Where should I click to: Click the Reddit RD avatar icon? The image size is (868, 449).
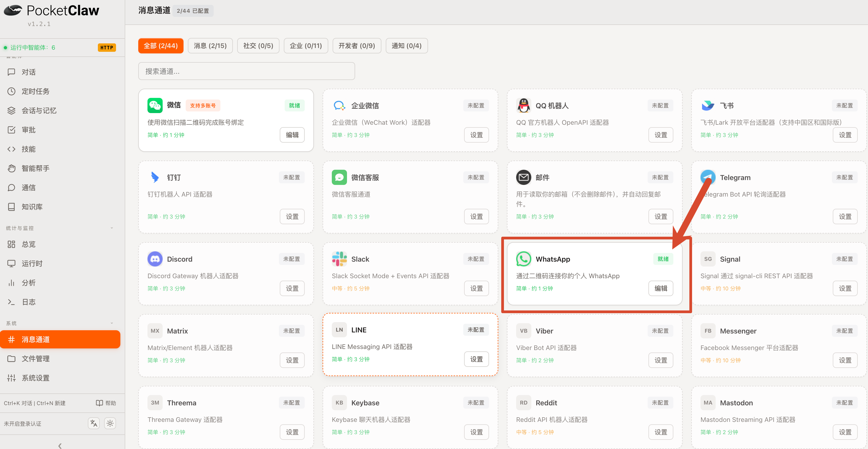tap(523, 402)
